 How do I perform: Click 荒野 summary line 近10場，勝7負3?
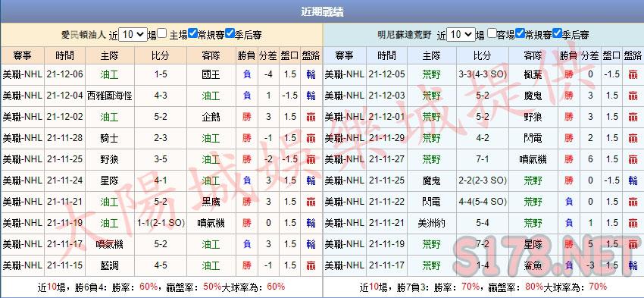click(x=483, y=287)
